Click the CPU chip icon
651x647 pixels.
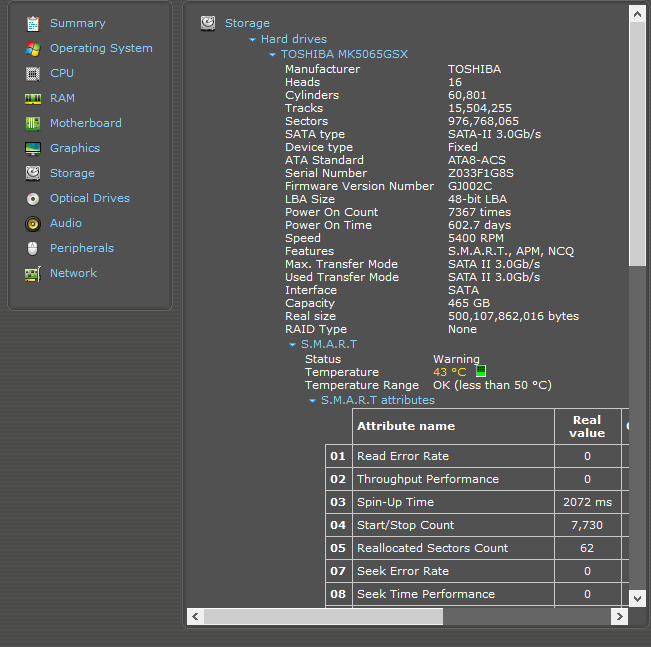tap(33, 73)
